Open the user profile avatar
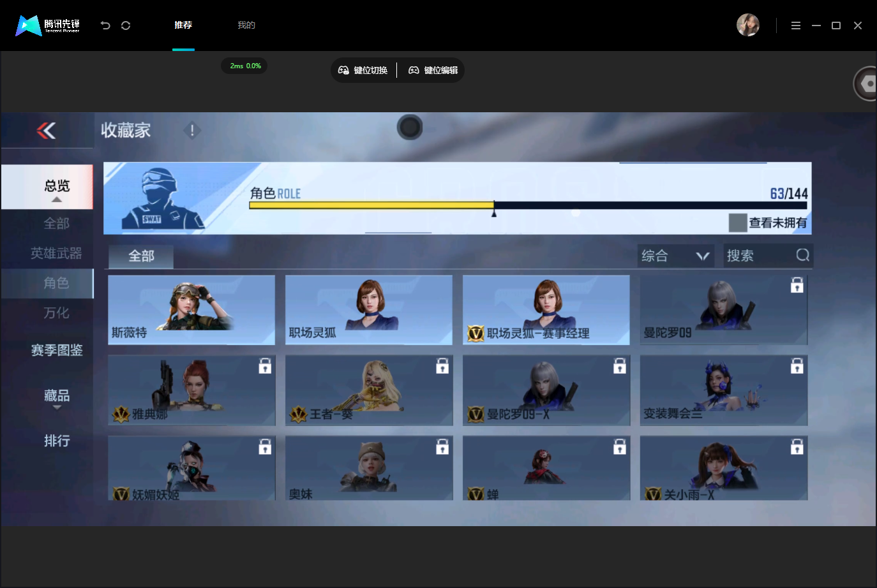This screenshot has height=588, width=877. tap(748, 25)
